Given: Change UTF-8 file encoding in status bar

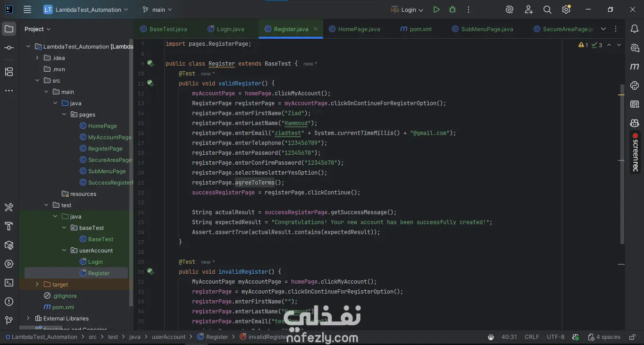Looking at the screenshot, I should 555,337.
